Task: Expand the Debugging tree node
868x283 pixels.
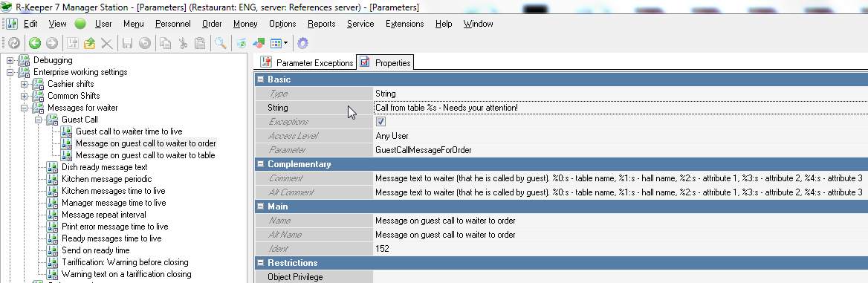Action: pyautogui.click(x=10, y=60)
